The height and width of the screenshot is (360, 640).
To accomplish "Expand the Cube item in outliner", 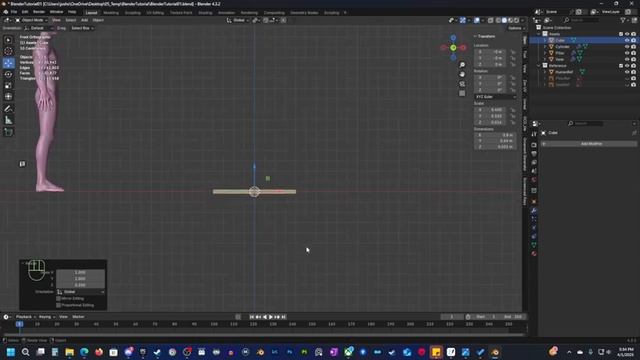I will [545, 40].
